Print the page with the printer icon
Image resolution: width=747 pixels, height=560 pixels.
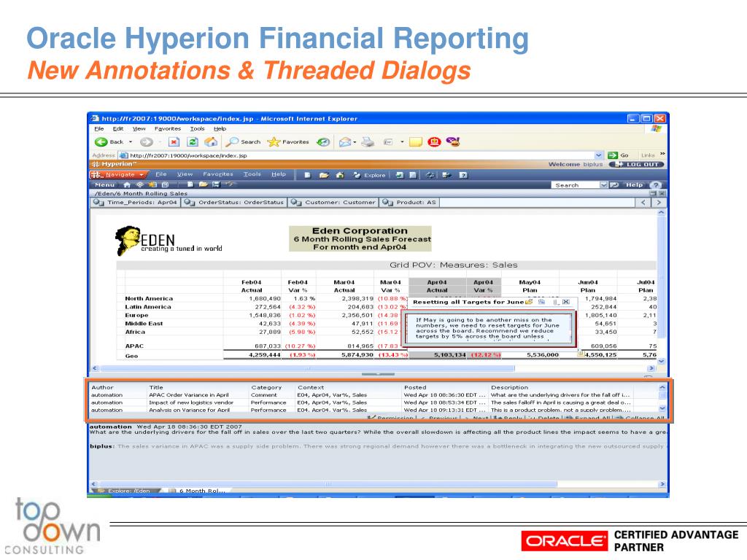pos(368,142)
